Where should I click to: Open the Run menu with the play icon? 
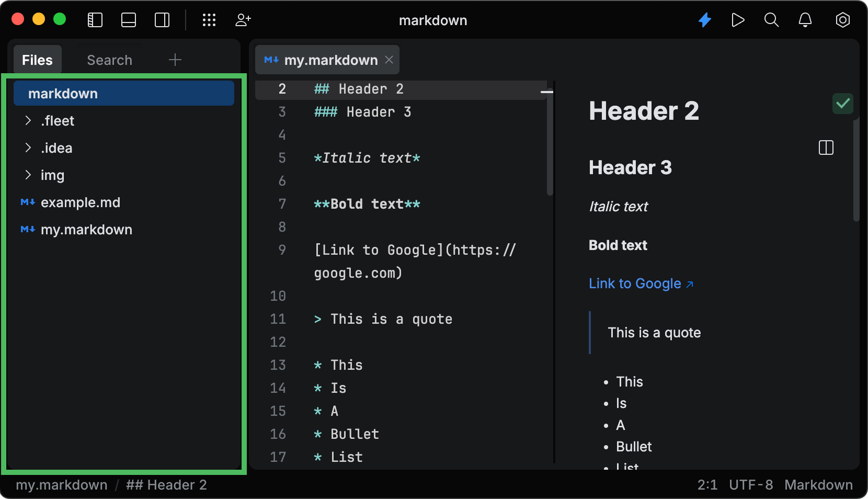(738, 20)
